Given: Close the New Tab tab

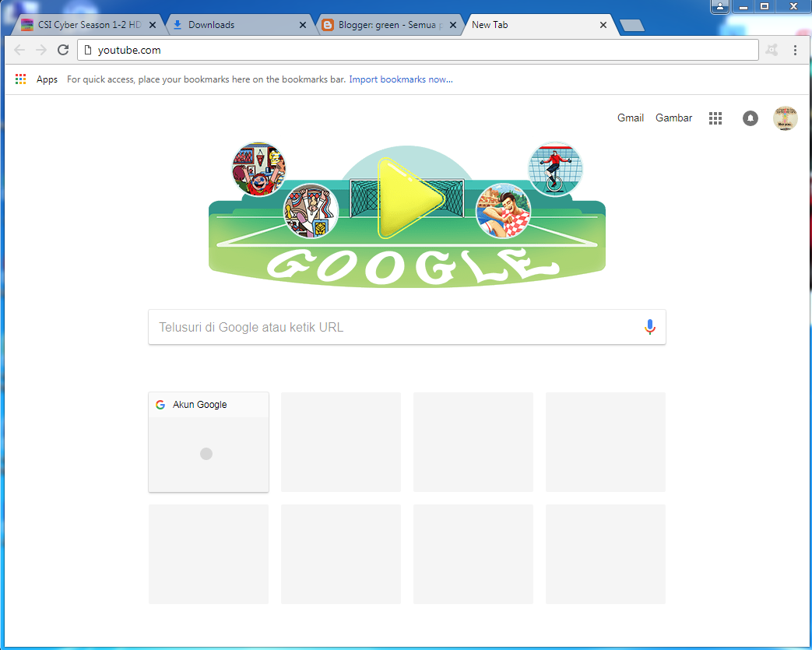Looking at the screenshot, I should tap(603, 25).
